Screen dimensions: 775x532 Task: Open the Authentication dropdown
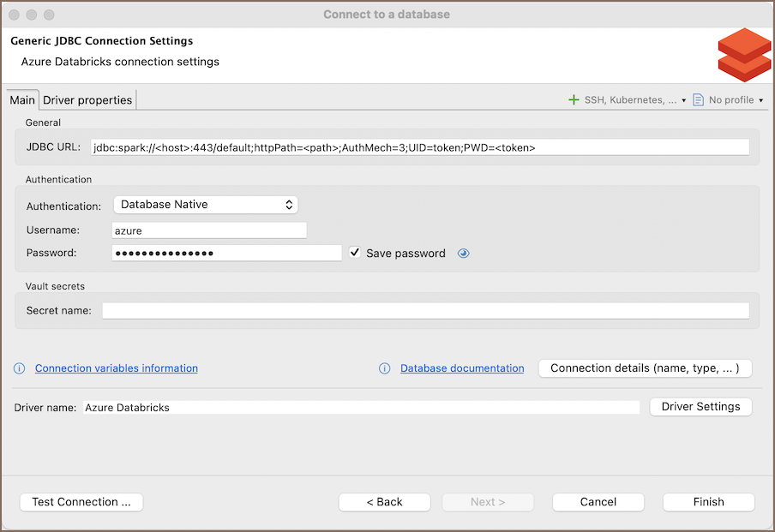point(206,205)
